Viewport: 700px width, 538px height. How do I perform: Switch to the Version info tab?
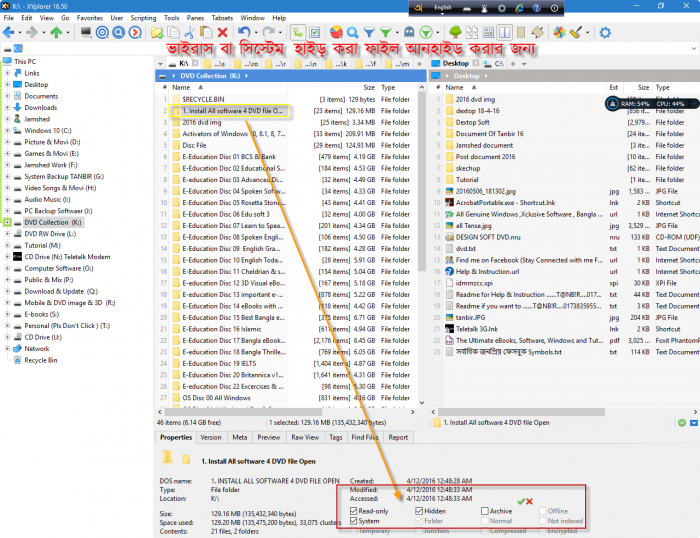pos(211,437)
